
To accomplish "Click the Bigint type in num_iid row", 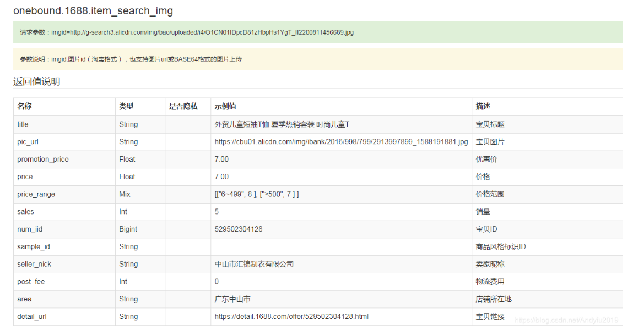I will 128,229.
